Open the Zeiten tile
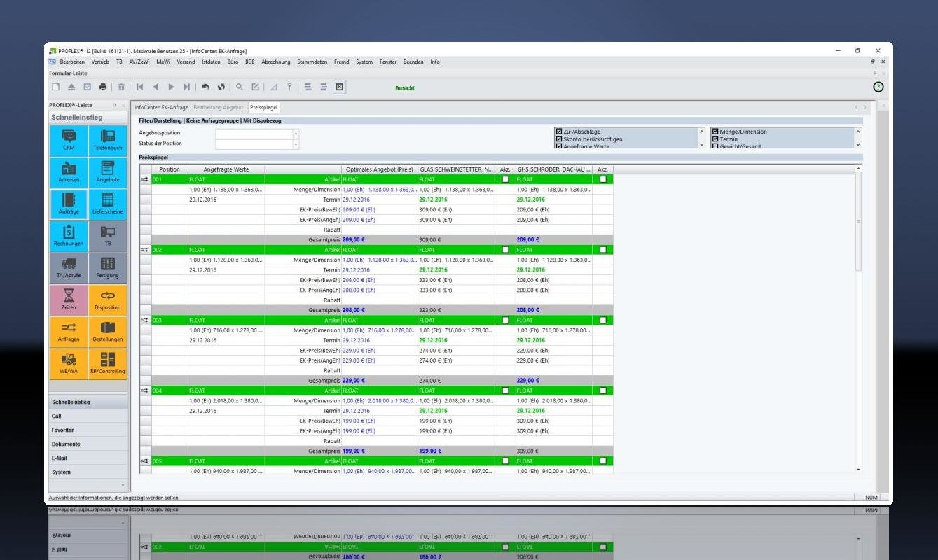 (69, 300)
